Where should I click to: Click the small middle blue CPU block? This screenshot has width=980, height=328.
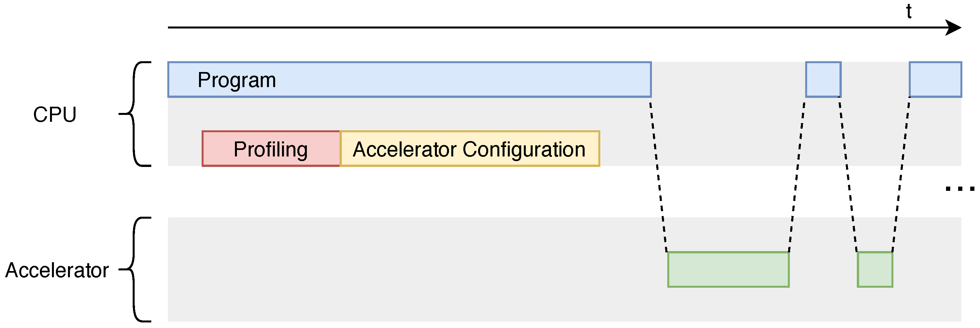[x=823, y=80]
